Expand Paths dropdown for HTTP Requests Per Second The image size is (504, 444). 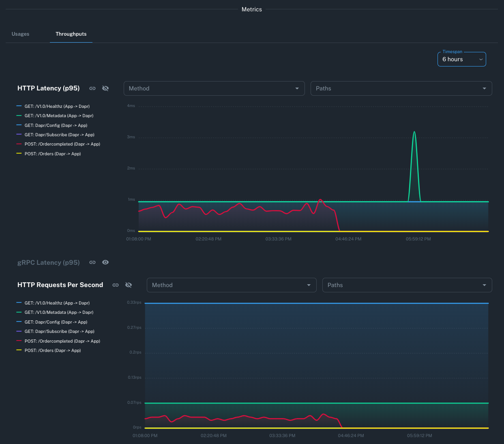click(x=407, y=285)
